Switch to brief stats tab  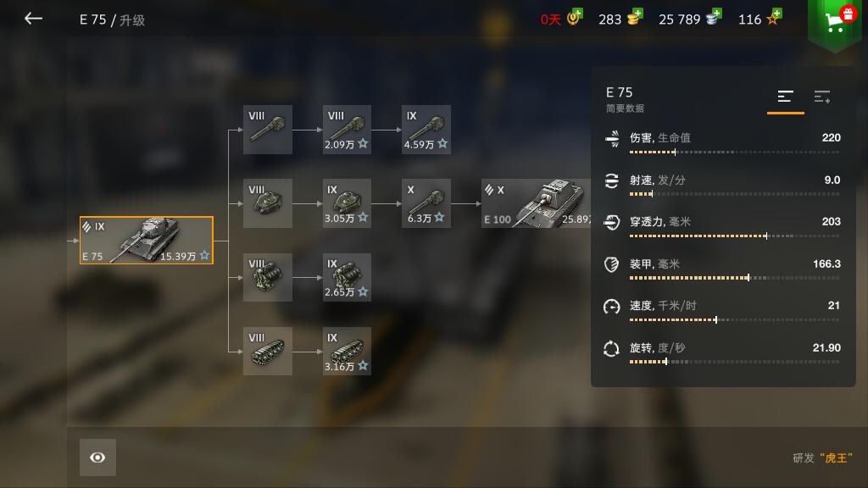pyautogui.click(x=785, y=97)
